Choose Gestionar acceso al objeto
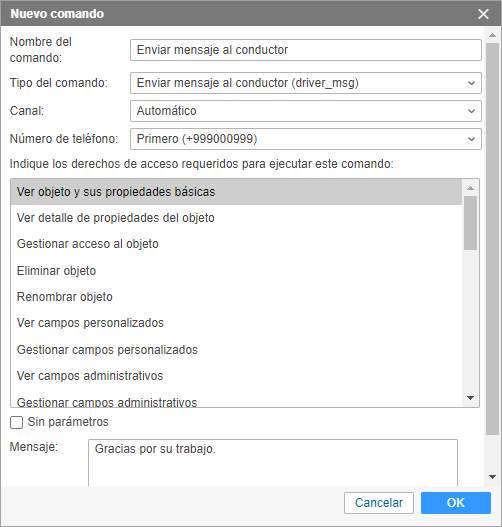This screenshot has height=527, width=502. click(236, 244)
